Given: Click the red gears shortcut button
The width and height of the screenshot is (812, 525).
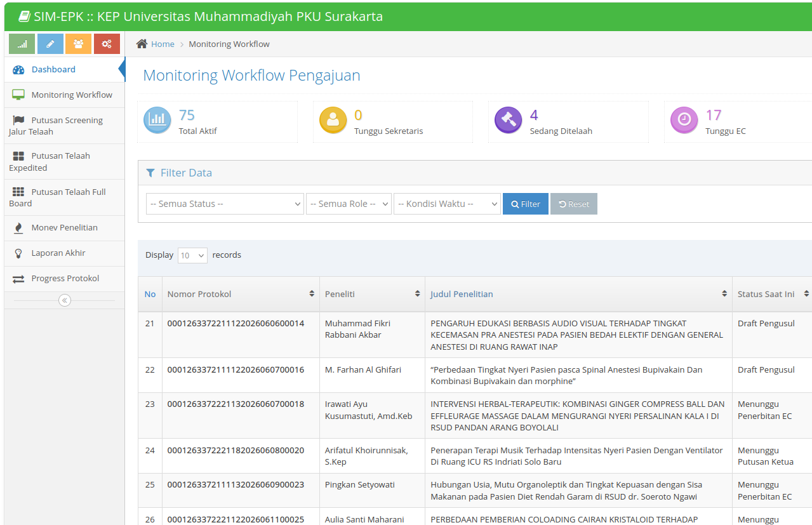Looking at the screenshot, I should [107, 44].
